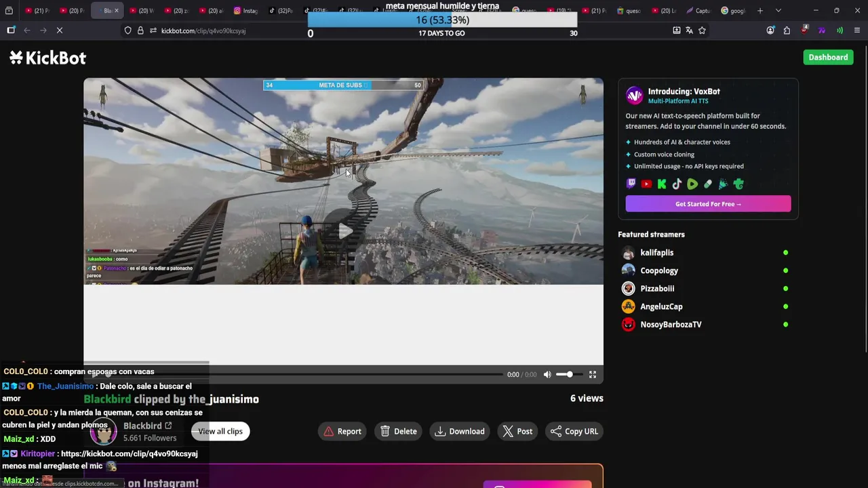868x488 pixels.
Task: Close the active Blackbird tab
Action: point(116,11)
